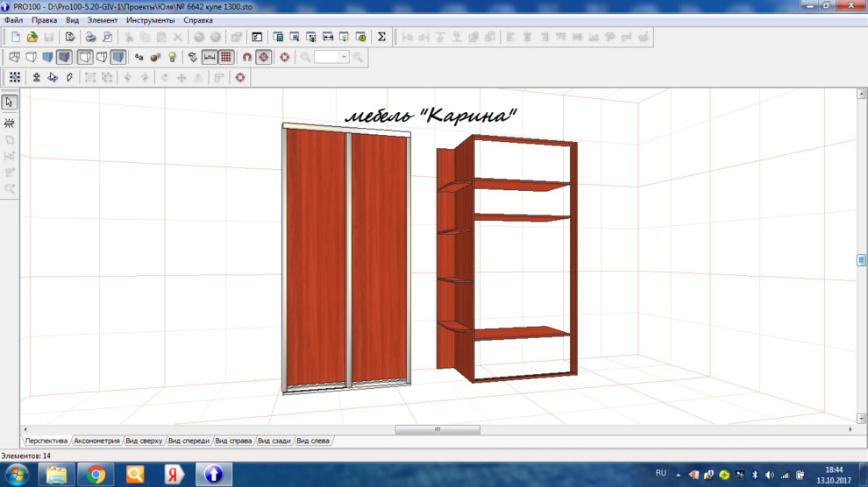Toggle the textured blue cube view mode
Viewport: 868px width, 487px height.
pos(118,57)
